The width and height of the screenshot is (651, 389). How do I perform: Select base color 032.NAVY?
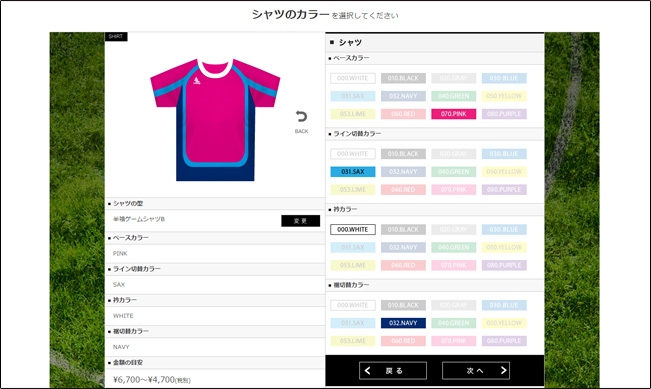click(x=403, y=96)
